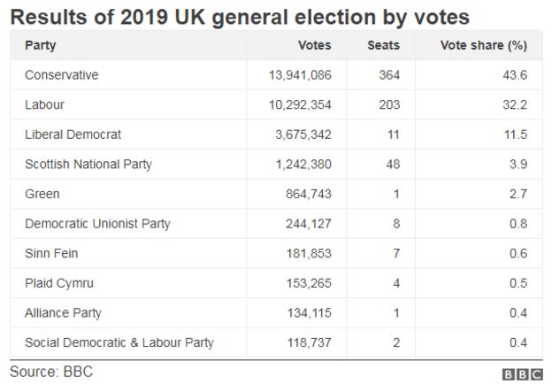Click the 364 seats value
552x392 pixels.
coord(388,75)
